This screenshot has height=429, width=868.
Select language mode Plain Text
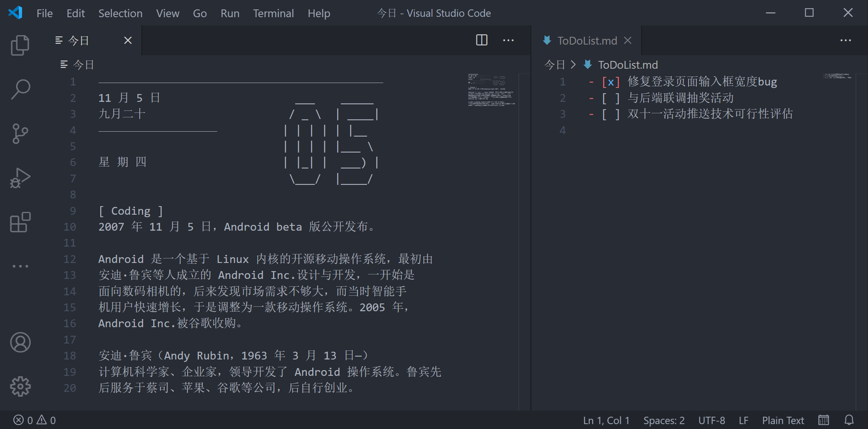(x=783, y=420)
